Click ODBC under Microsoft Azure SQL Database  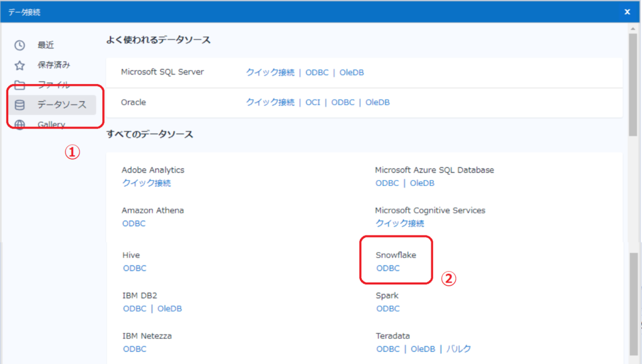[x=387, y=183]
